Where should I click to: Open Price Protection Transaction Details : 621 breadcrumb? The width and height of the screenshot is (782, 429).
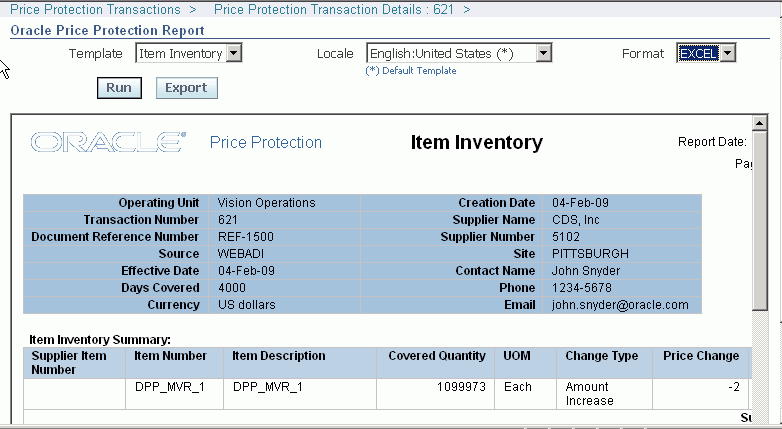coord(334,9)
